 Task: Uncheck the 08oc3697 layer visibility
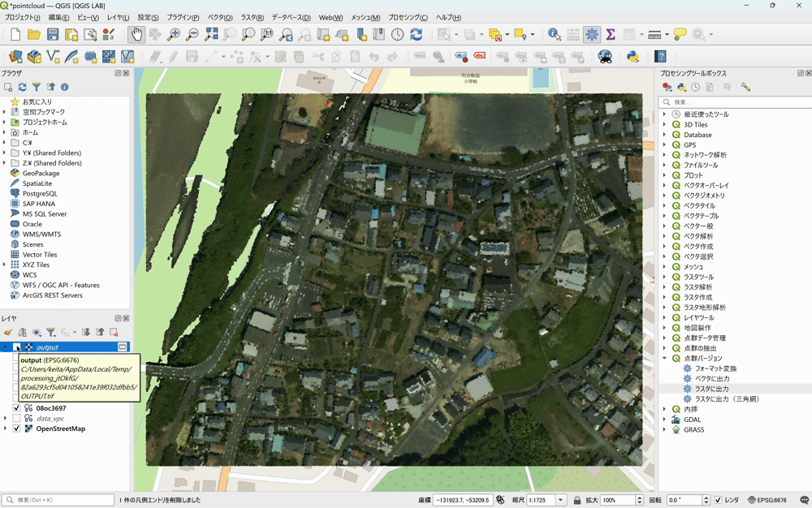[x=16, y=408]
